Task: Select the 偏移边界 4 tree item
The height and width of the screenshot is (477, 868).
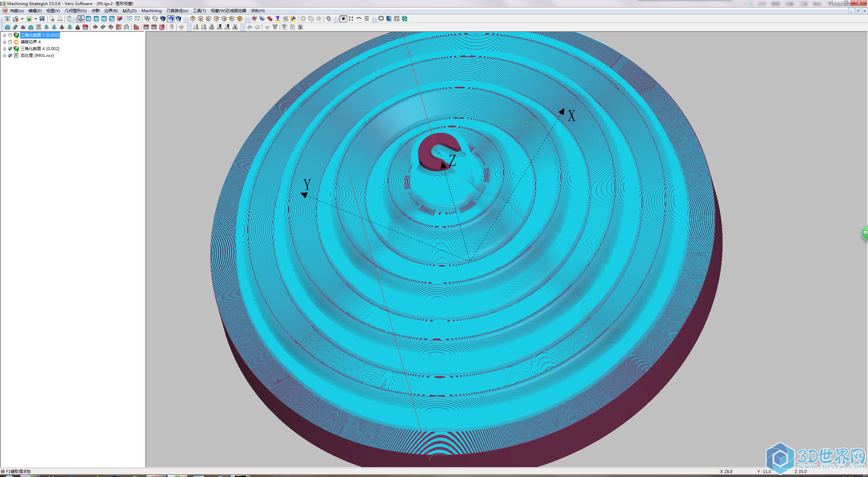Action: [31, 42]
